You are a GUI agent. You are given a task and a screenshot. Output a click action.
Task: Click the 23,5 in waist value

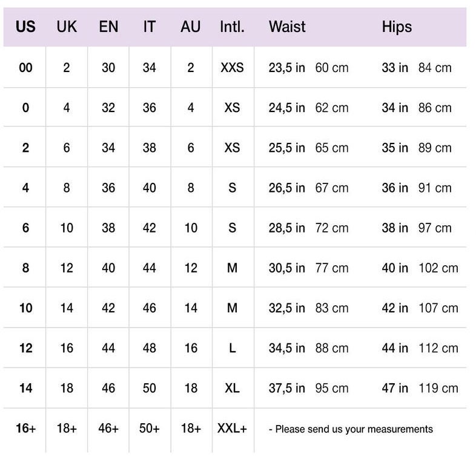point(287,68)
